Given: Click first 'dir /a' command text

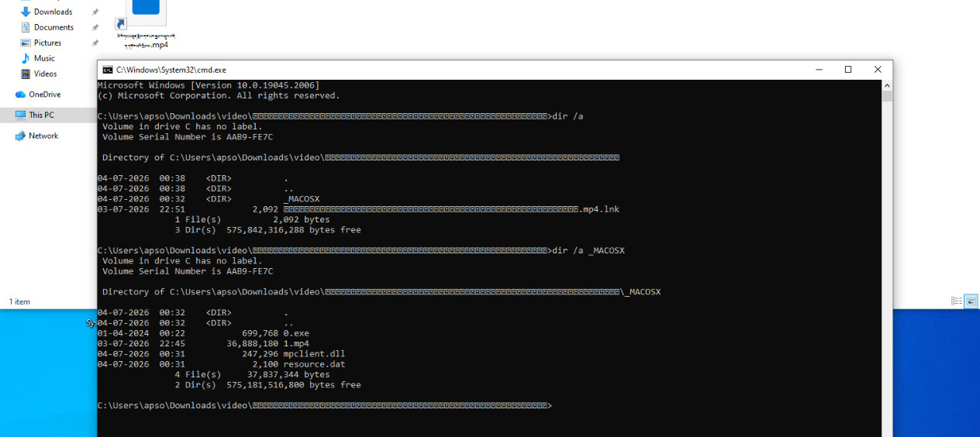Looking at the screenshot, I should 568,116.
